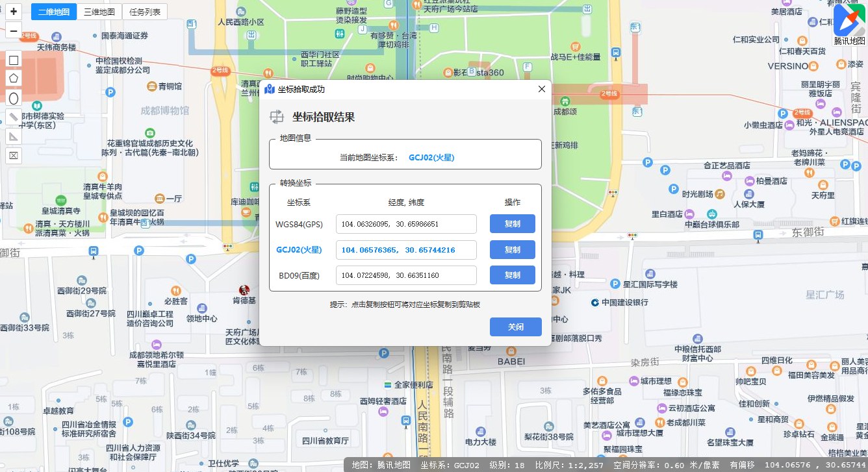The height and width of the screenshot is (472, 868).
Task: Select the polygon drawing tool
Action: pyautogui.click(x=14, y=79)
